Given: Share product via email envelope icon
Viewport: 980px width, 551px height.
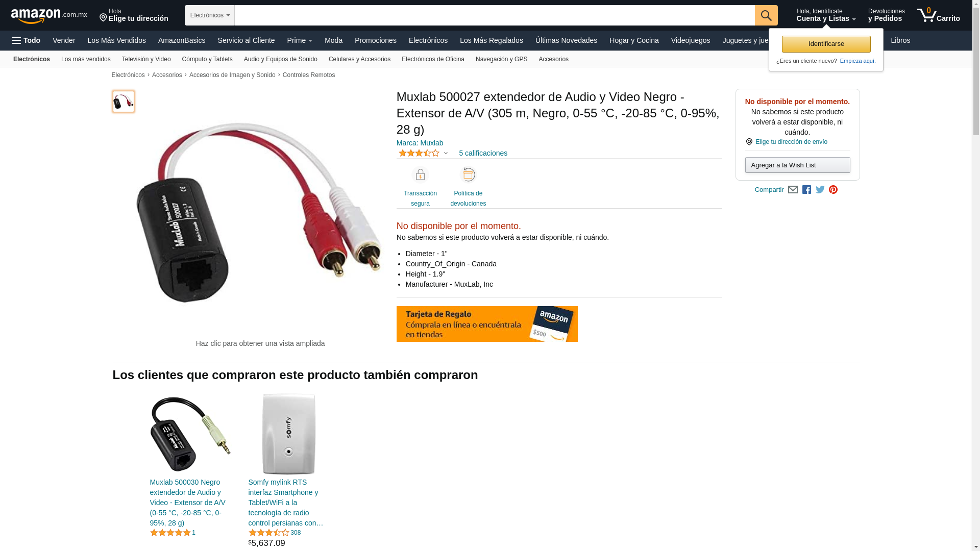Looking at the screenshot, I should click(x=793, y=190).
